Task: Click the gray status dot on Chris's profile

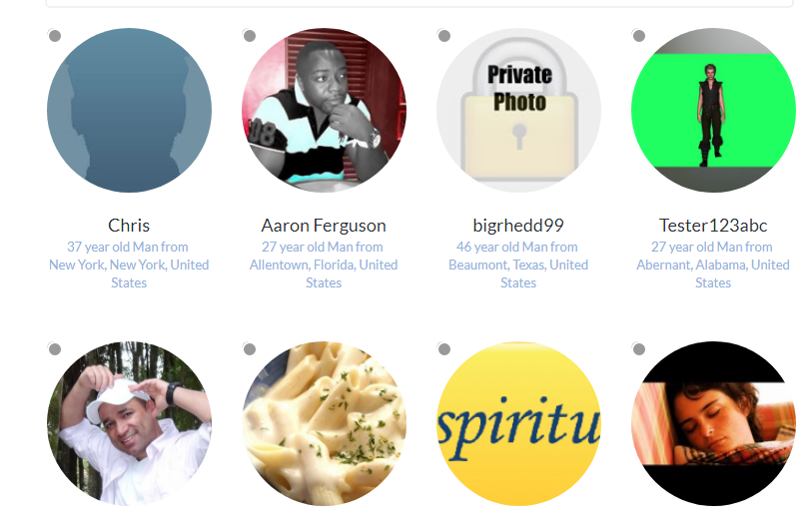Action: pyautogui.click(x=54, y=36)
